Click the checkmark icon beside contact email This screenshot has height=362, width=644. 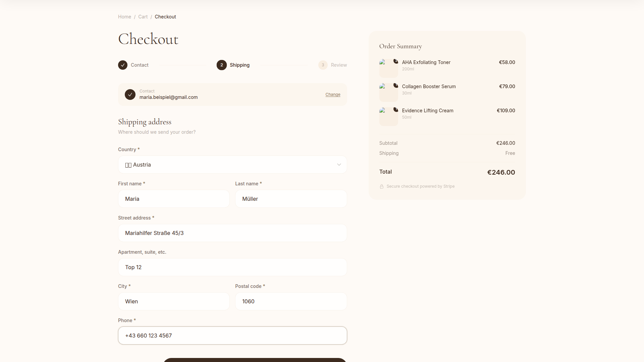(130, 95)
